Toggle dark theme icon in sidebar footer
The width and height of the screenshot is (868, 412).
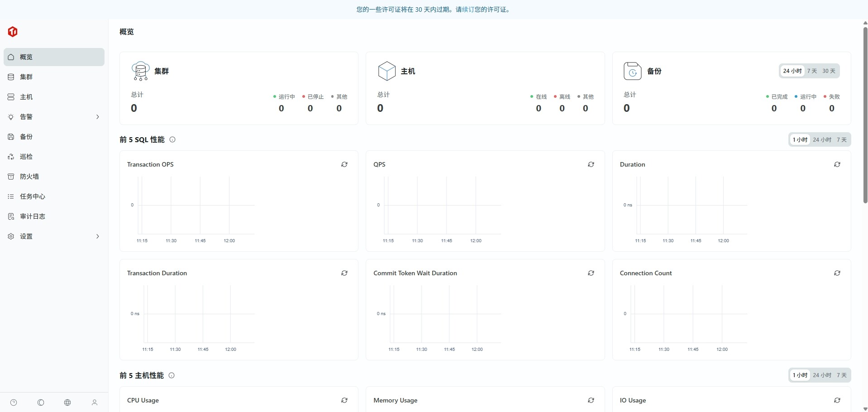pyautogui.click(x=41, y=402)
